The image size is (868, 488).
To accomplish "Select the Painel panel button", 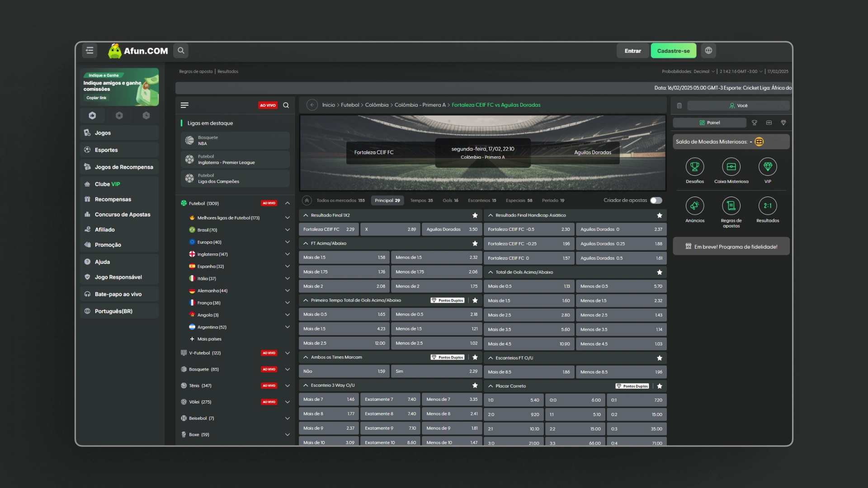I will coord(709,123).
